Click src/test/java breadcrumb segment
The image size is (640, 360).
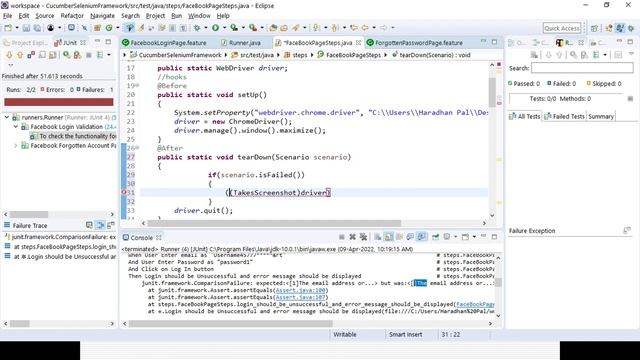[252, 55]
